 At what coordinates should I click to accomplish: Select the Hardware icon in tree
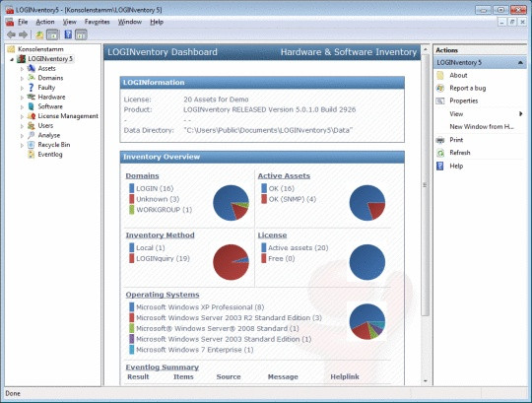pos(32,97)
